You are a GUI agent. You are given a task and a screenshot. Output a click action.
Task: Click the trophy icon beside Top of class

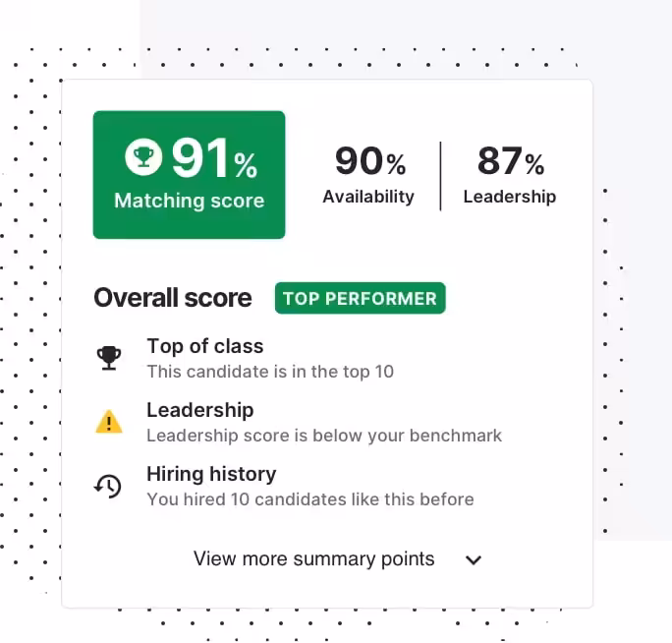coord(109,358)
